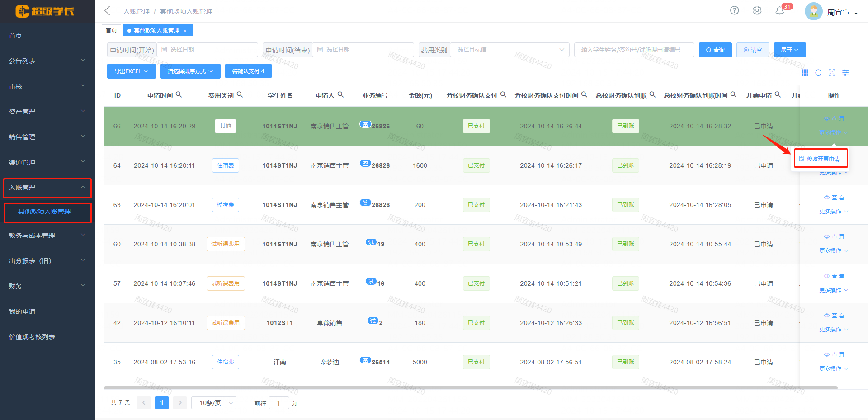868x420 pixels.
Task: Click the grid view icon above the table
Action: coord(805,72)
